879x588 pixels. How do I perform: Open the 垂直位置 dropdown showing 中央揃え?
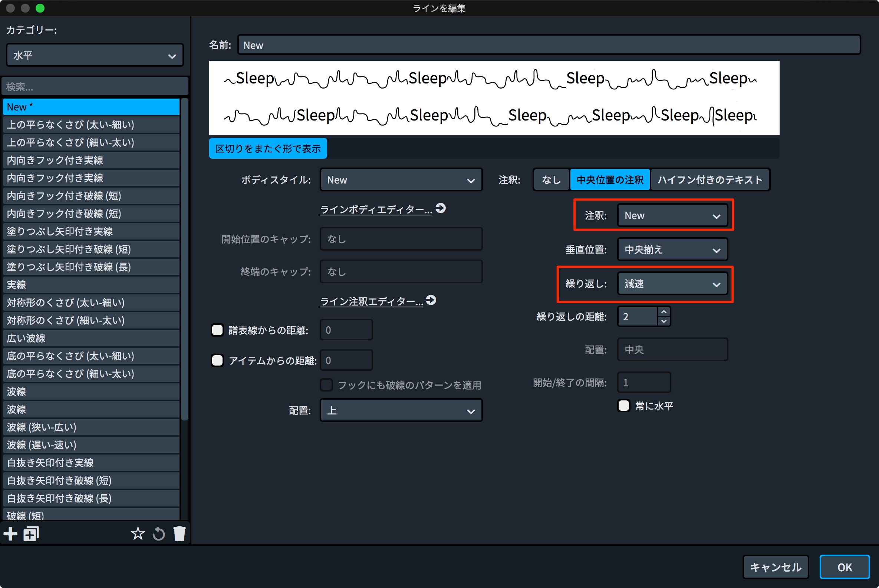coord(672,250)
